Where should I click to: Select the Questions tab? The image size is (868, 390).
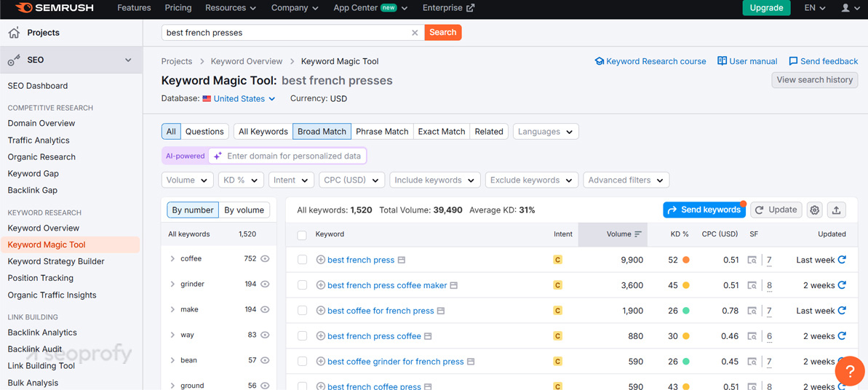coord(205,132)
